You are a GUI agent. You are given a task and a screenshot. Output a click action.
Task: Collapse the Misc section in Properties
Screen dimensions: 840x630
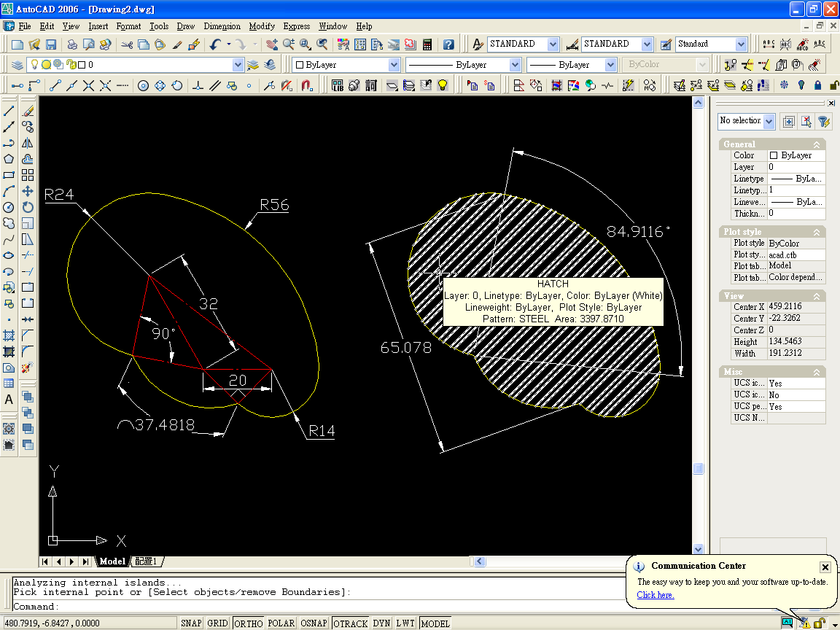[817, 373]
